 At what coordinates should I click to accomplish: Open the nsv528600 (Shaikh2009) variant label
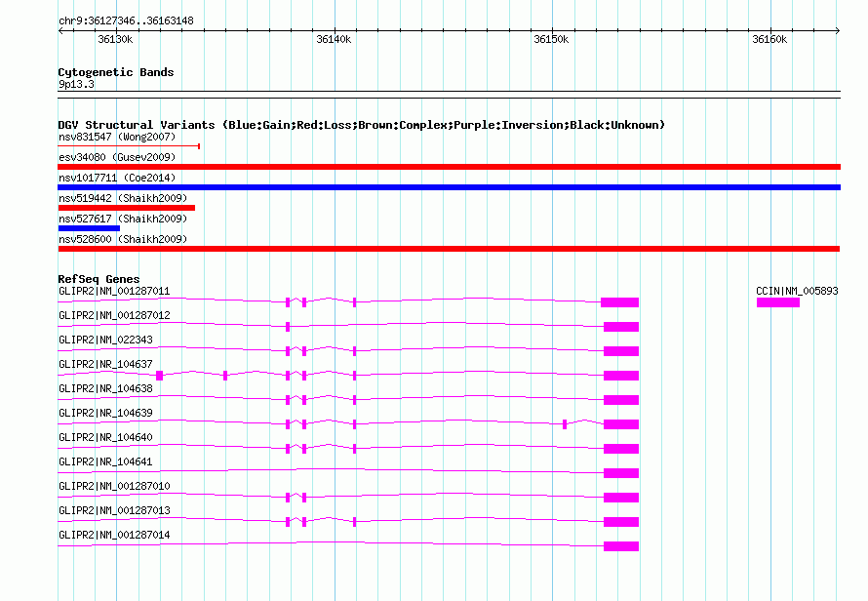(x=123, y=239)
